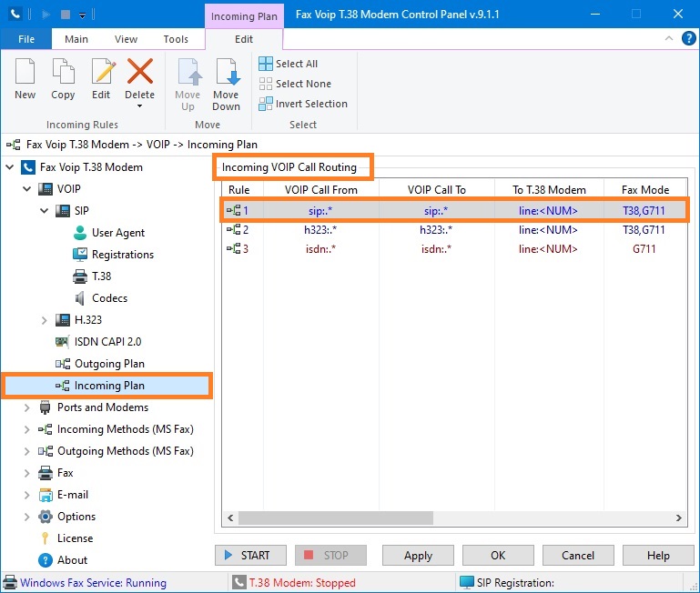700x593 pixels.
Task: Click Select None in the ribbon
Action: point(295,84)
